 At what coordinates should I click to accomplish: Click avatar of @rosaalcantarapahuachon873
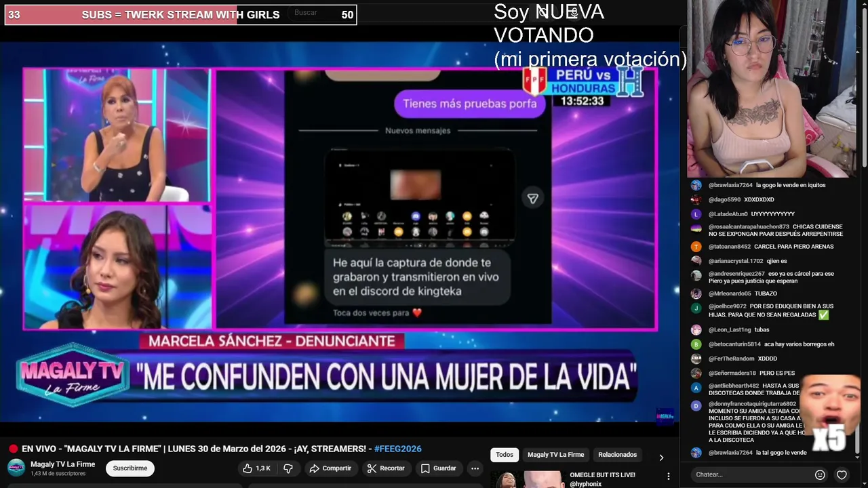[696, 227]
